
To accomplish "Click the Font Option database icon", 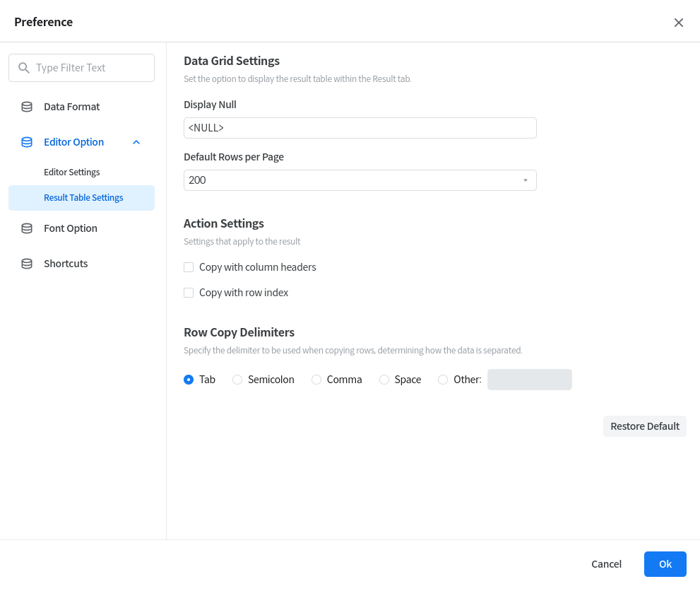I will [x=27, y=228].
